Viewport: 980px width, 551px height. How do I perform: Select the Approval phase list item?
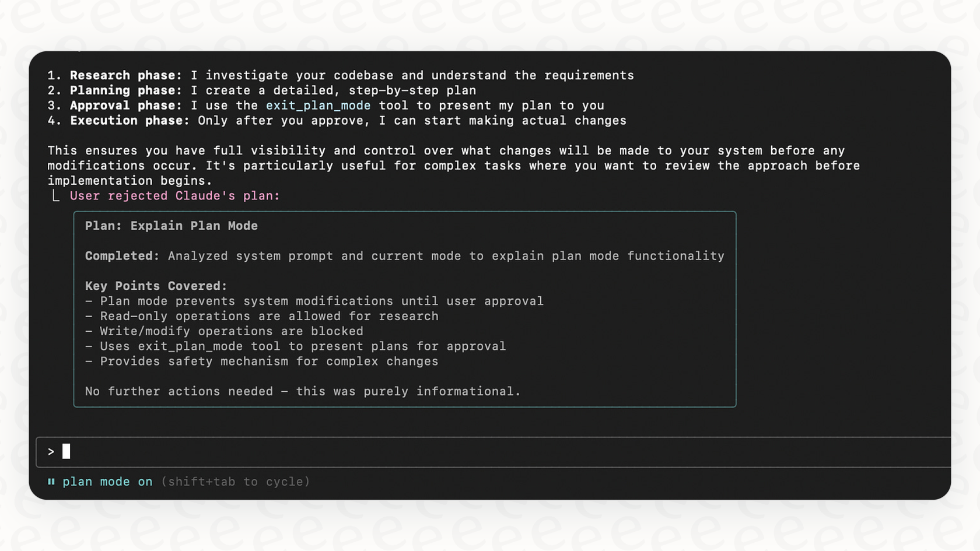(x=326, y=106)
